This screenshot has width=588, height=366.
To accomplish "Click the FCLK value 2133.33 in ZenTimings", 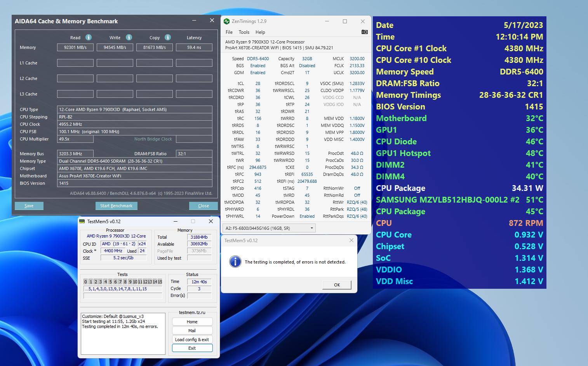I will (x=357, y=66).
